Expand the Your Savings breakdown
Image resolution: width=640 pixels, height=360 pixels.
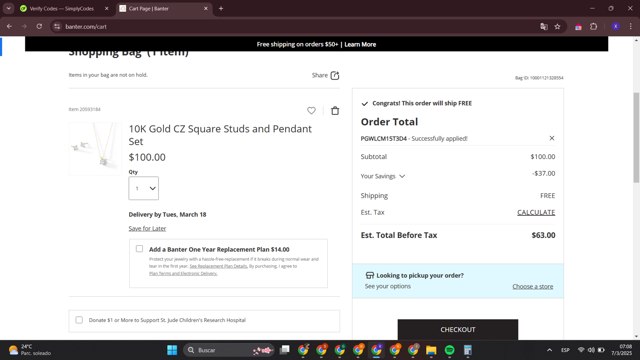coord(383,176)
